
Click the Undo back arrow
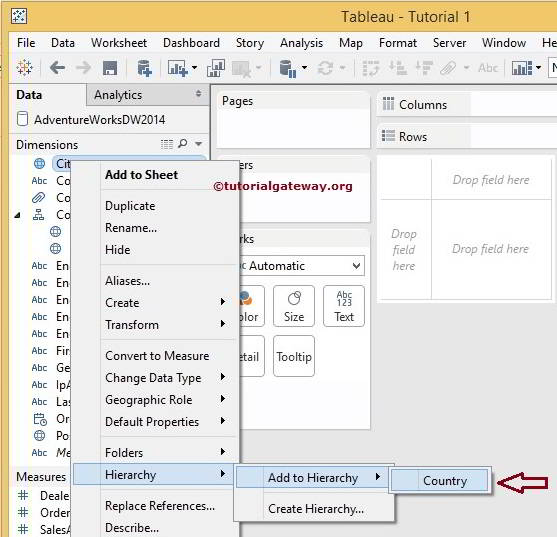click(x=57, y=67)
